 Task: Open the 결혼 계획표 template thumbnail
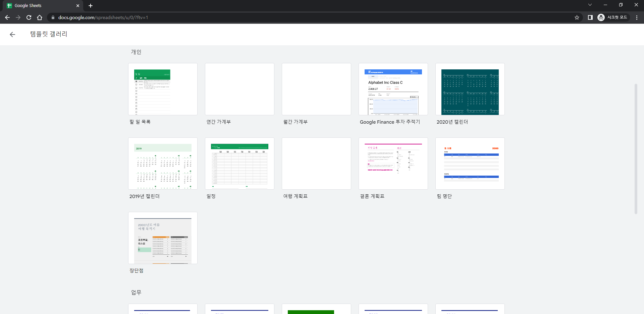(393, 164)
